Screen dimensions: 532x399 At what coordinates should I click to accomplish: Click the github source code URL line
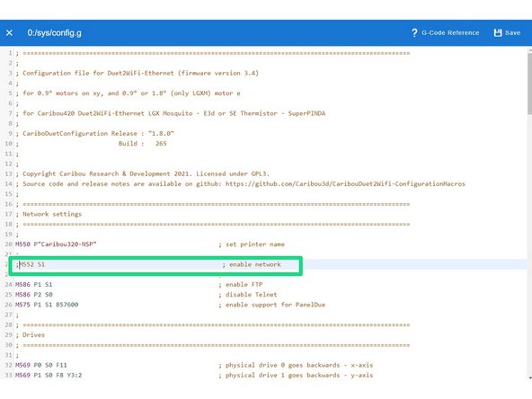pyautogui.click(x=240, y=184)
